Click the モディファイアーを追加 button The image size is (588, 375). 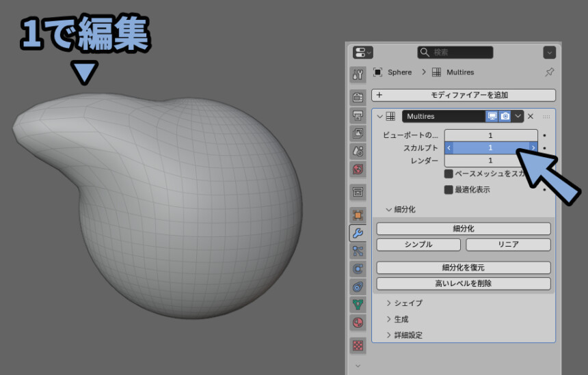464,96
